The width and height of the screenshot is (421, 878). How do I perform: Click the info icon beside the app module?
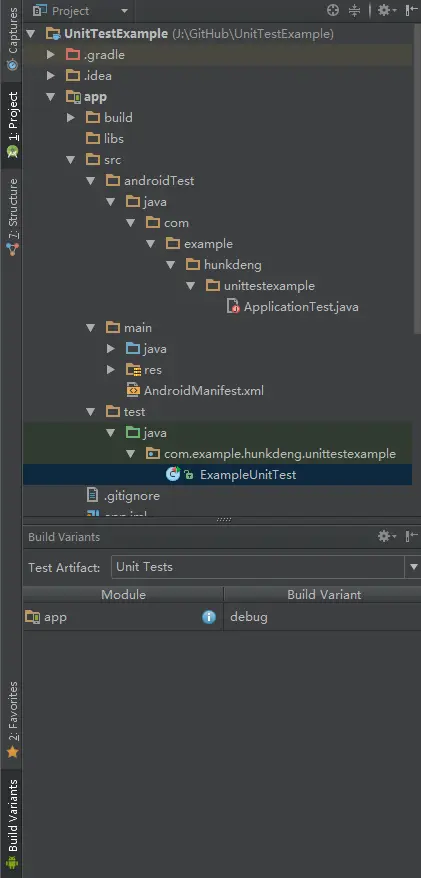click(x=209, y=617)
